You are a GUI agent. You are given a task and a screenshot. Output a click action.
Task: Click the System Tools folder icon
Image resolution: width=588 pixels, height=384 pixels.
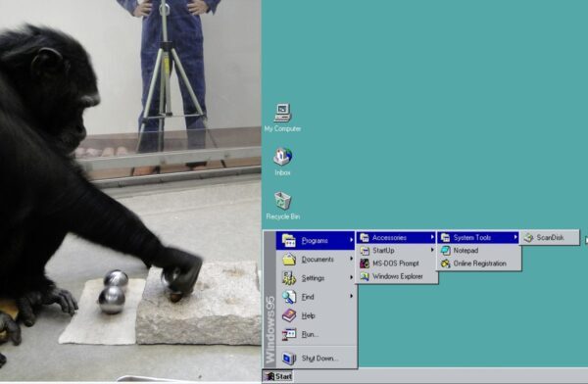click(446, 237)
